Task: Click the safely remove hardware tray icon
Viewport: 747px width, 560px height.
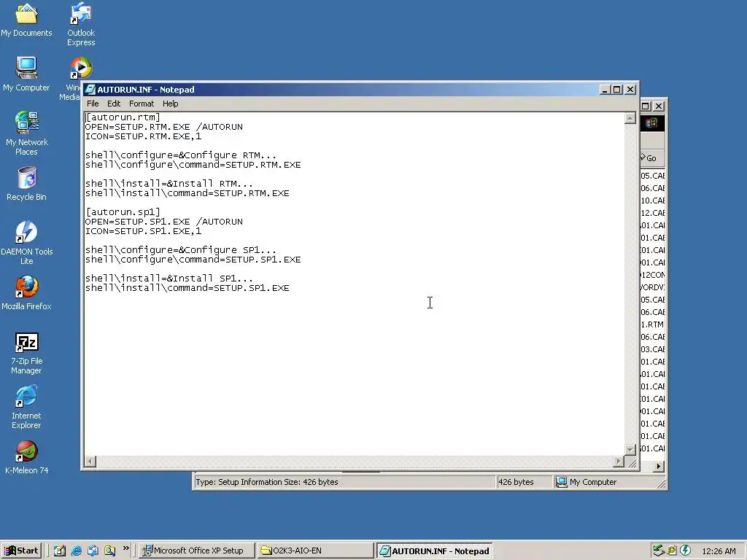Action: point(659,551)
